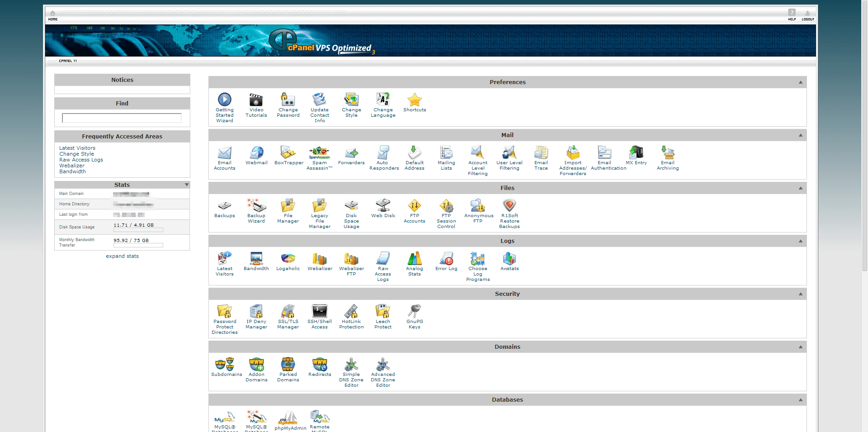Screen dimensions: 868x432
Task: Click the Webalizer sidebar link
Action: click(x=72, y=166)
